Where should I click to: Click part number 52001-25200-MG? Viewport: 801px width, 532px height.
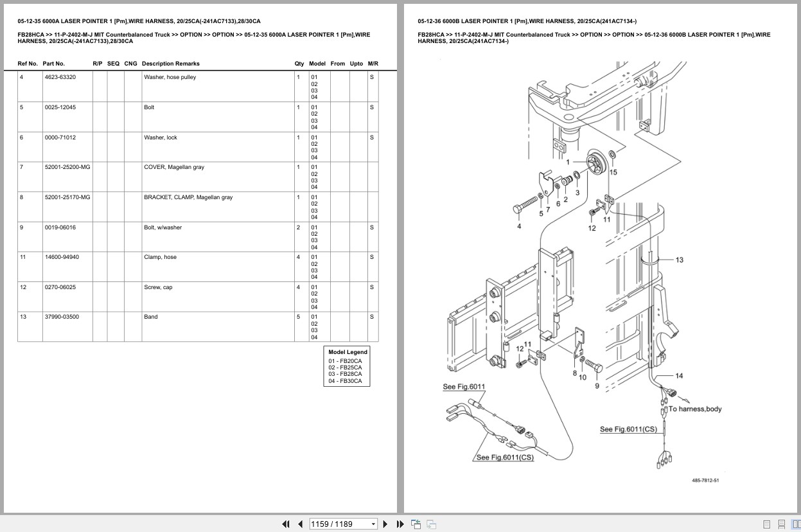point(67,167)
